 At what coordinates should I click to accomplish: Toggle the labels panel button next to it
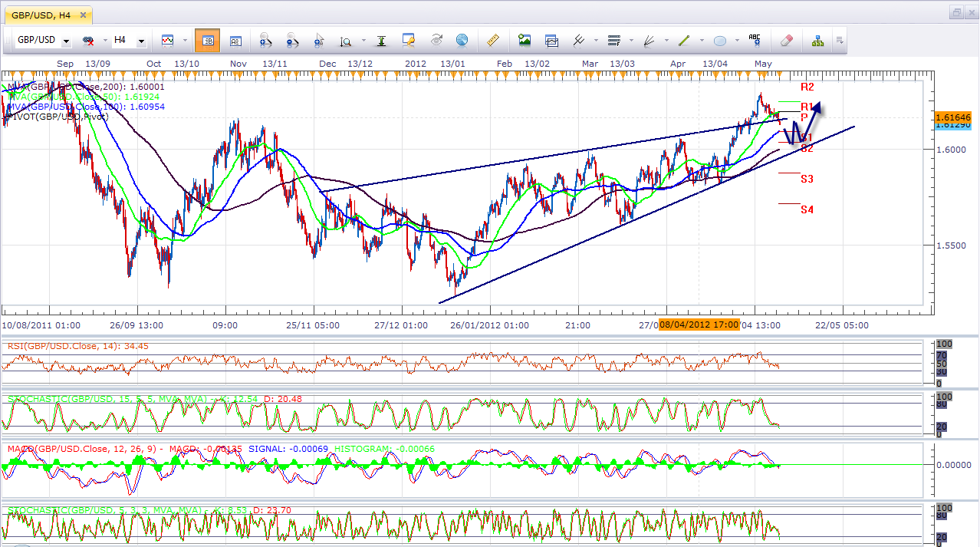235,40
